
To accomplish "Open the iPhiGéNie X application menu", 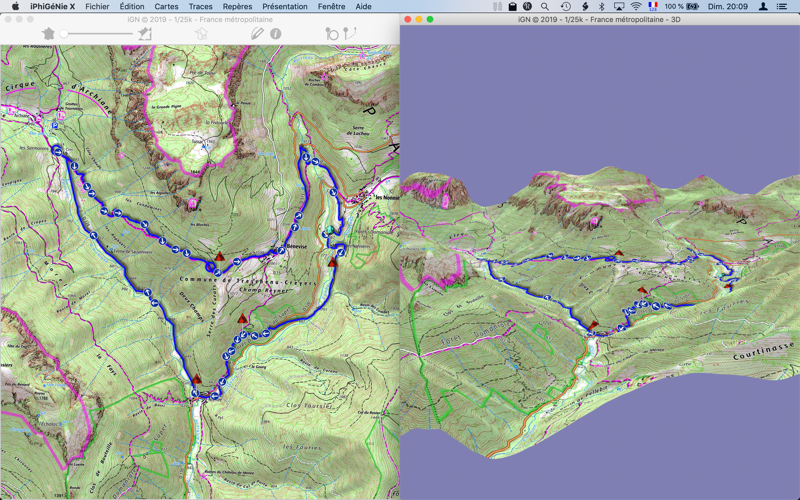I will [x=52, y=7].
